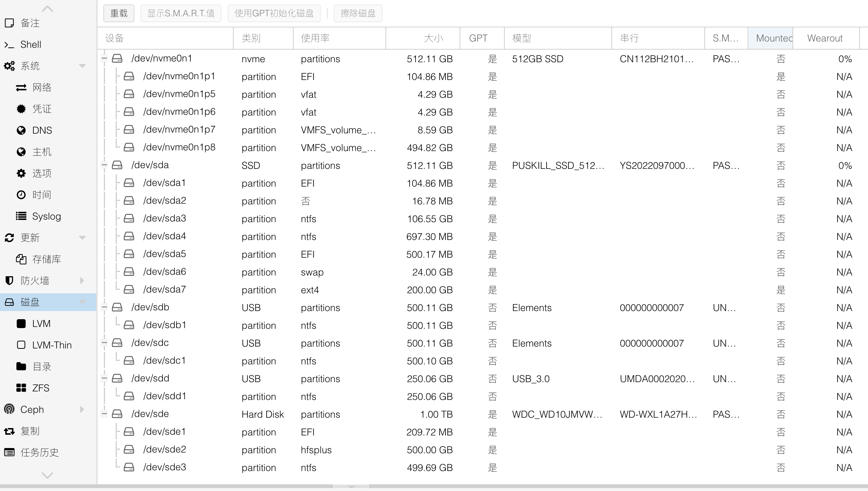The width and height of the screenshot is (868, 491).
Task: Click the clock icon for Time
Action: click(x=21, y=195)
